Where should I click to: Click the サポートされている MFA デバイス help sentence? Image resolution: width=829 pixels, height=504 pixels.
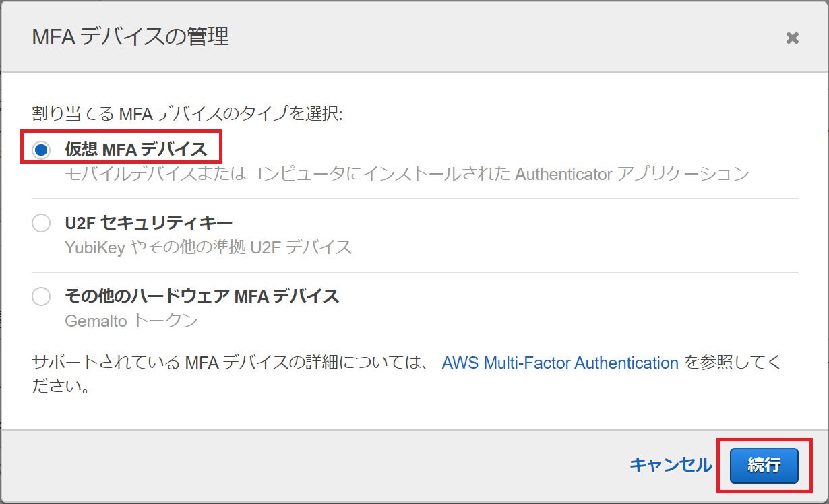pyautogui.click(x=229, y=363)
